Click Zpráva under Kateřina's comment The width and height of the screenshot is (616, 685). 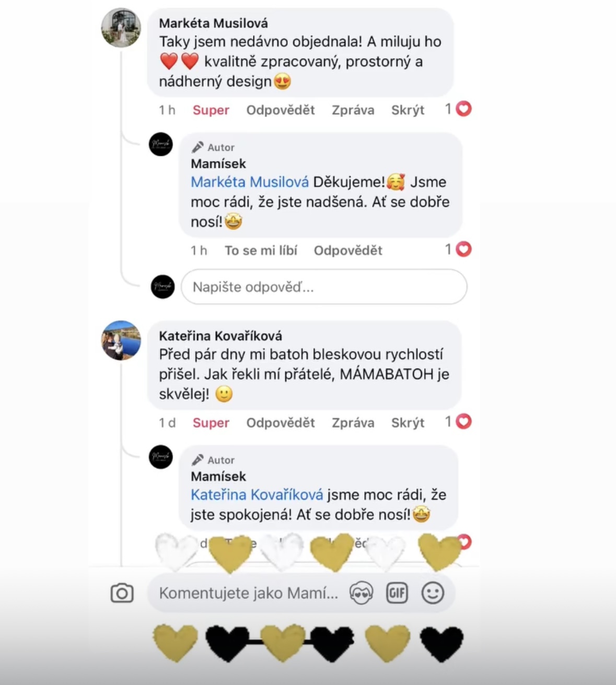coord(353,423)
